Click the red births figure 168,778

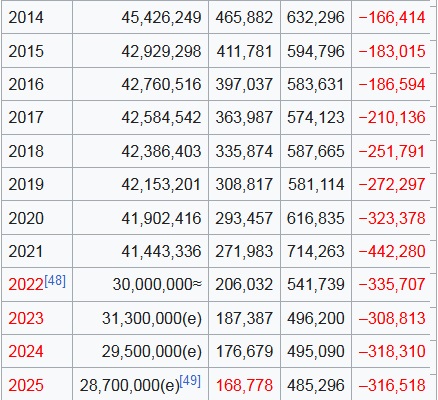[244, 385]
